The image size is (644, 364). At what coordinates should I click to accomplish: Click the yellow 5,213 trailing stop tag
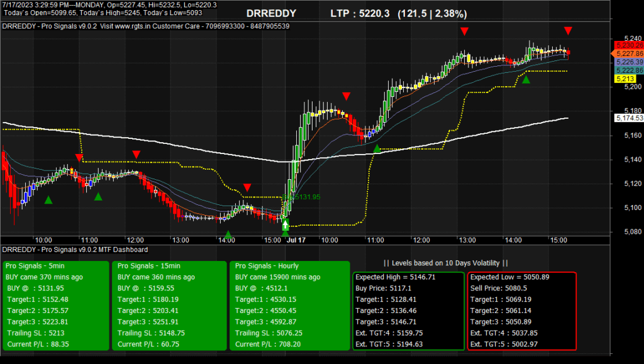click(625, 79)
